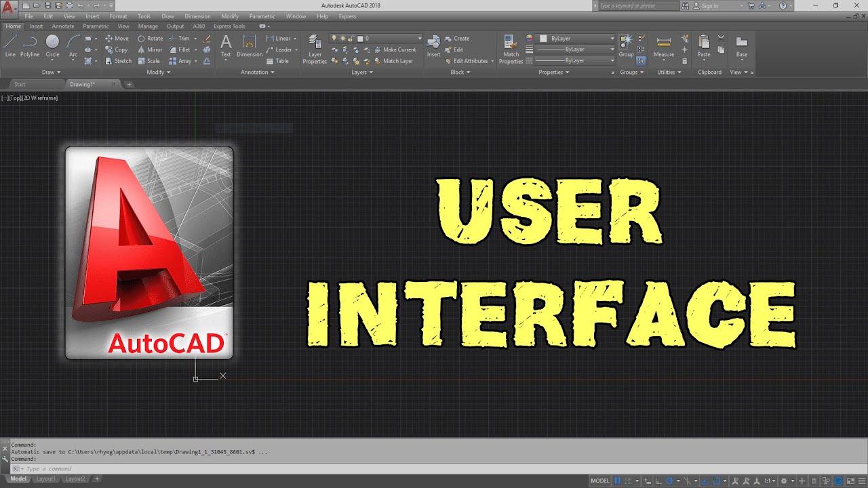The image size is (868, 488).
Task: Insert a Table annotation
Action: (277, 61)
